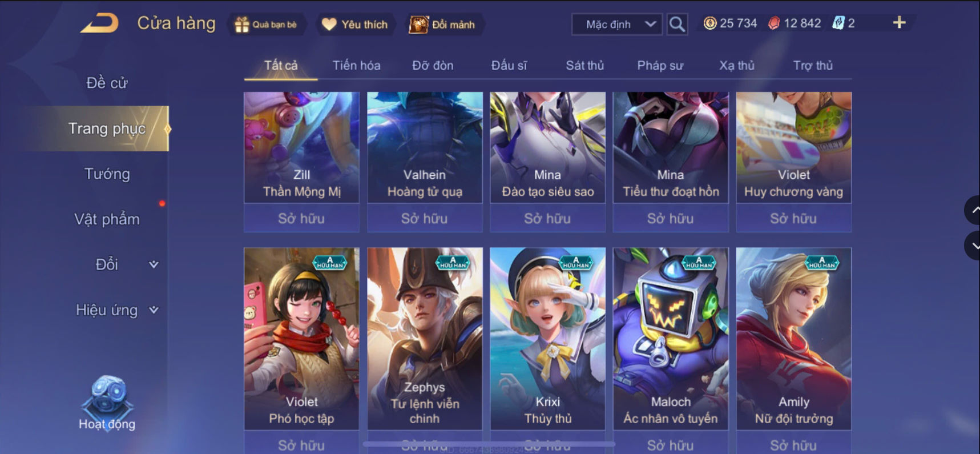This screenshot has width=980, height=454.
Task: Select the Krixi Thủy thủ skin card
Action: [x=547, y=338]
